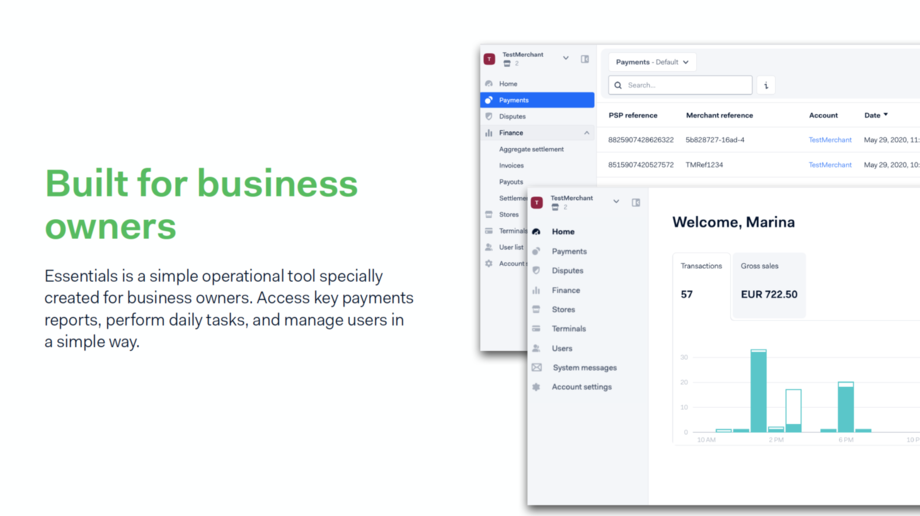920x516 pixels.
Task: Open Finance in front window sidebar
Action: point(566,290)
